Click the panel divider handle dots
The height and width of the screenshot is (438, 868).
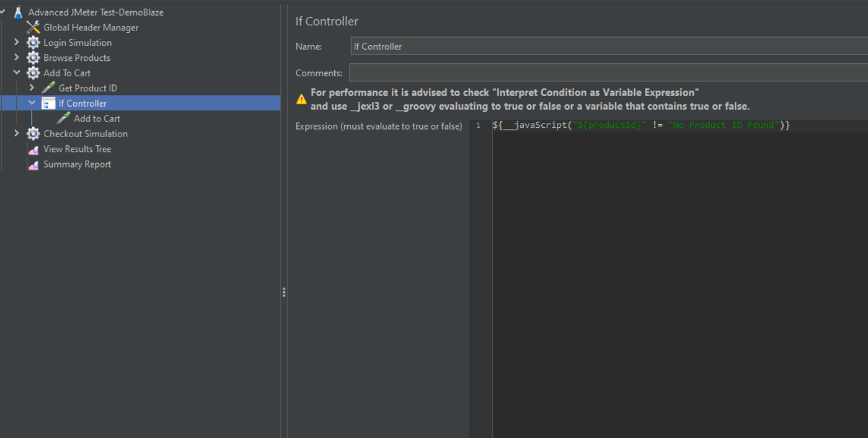click(x=284, y=292)
